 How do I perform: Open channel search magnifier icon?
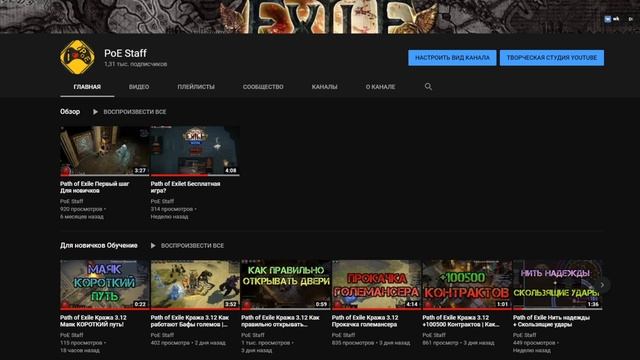coord(428,87)
